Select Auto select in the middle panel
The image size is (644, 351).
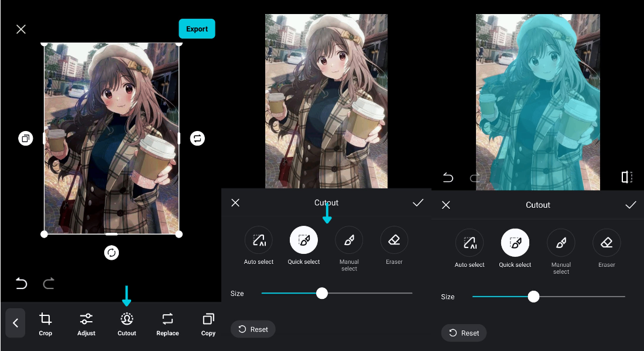coord(259,246)
